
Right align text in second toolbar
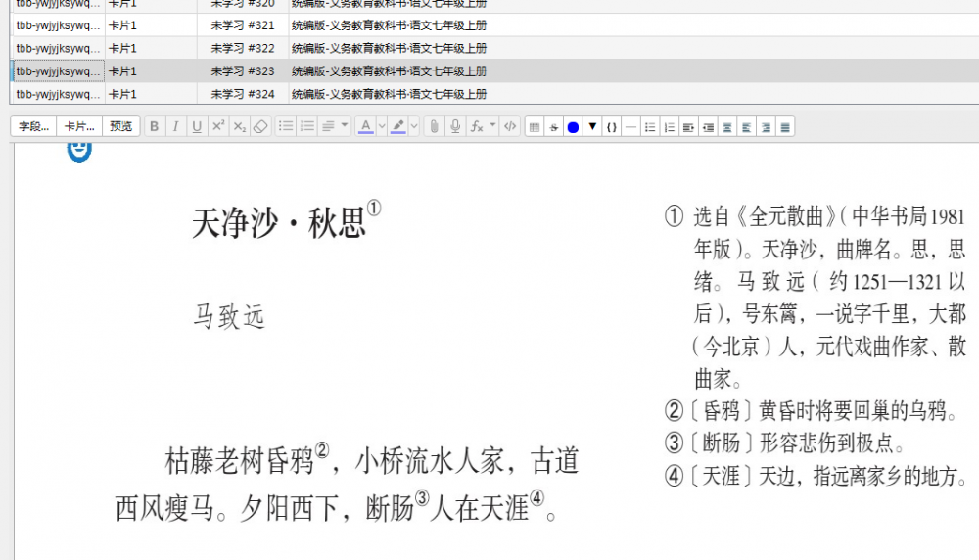click(767, 127)
